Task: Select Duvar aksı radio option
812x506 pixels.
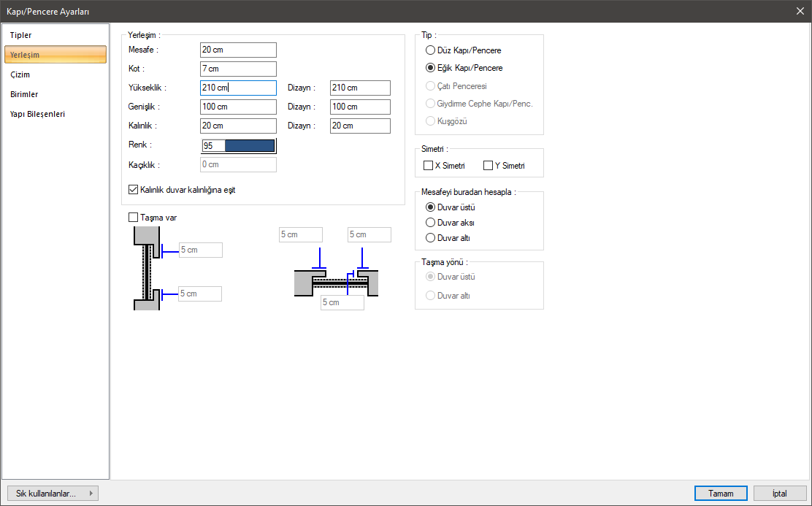Action: 431,223
